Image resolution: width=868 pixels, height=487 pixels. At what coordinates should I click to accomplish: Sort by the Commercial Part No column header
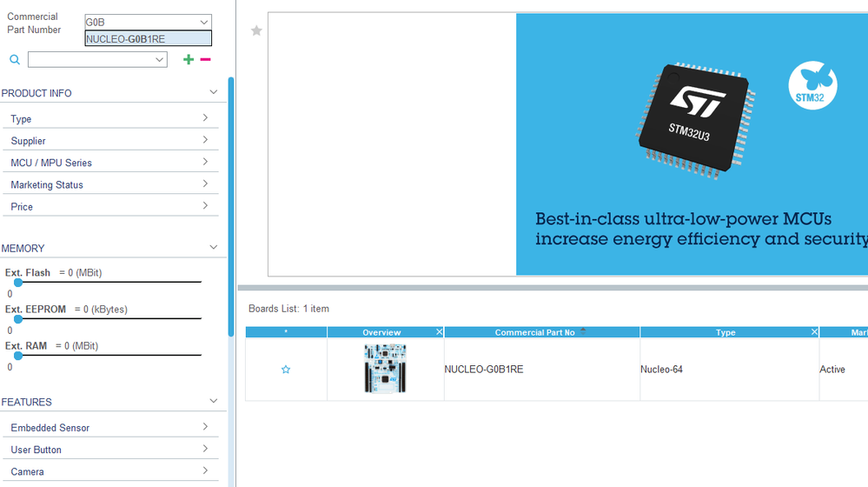click(542, 332)
